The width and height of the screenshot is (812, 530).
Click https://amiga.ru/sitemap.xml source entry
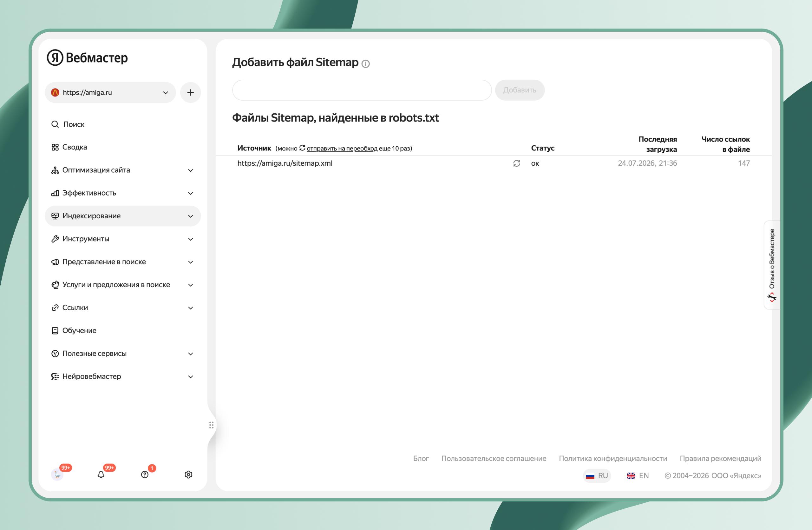pos(285,163)
